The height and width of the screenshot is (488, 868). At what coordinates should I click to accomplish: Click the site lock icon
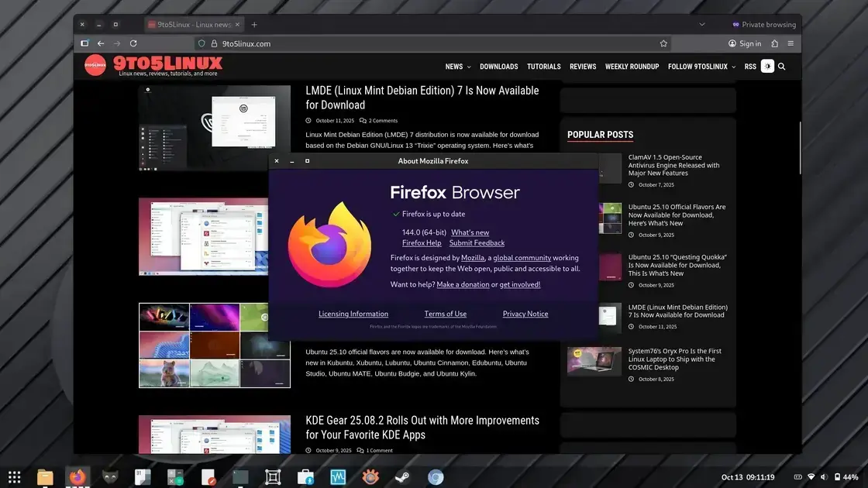point(214,43)
